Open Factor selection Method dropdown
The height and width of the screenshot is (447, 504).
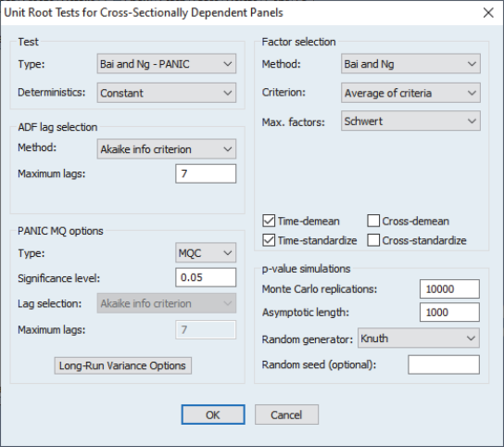coord(410,64)
